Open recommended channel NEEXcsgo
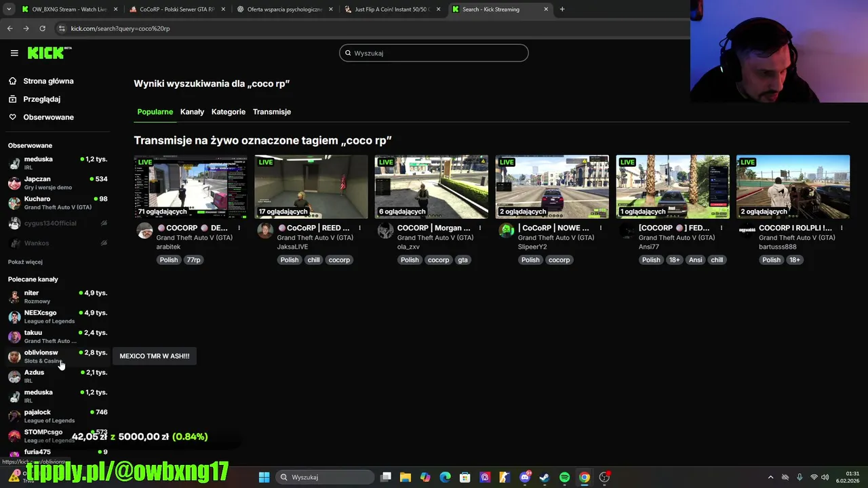This screenshot has height=488, width=868. pyautogui.click(x=58, y=317)
